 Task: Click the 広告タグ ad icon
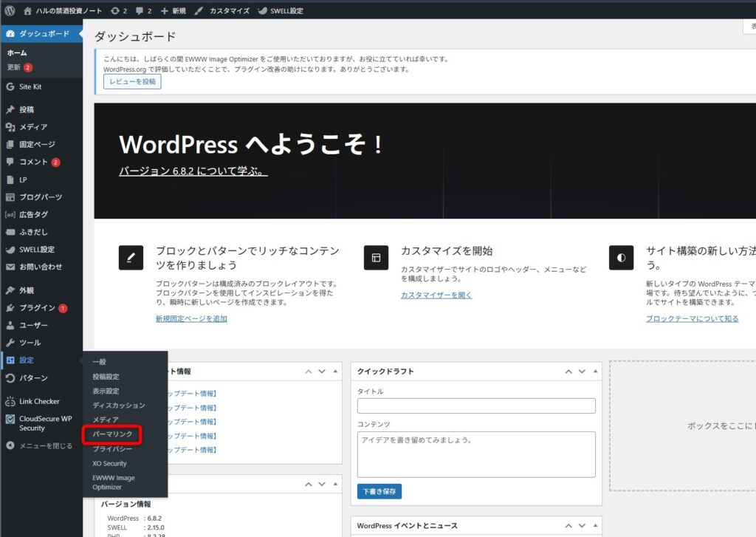tap(10, 214)
